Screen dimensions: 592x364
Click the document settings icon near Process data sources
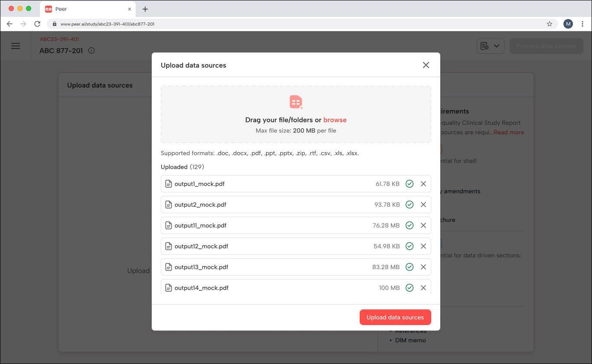point(485,45)
